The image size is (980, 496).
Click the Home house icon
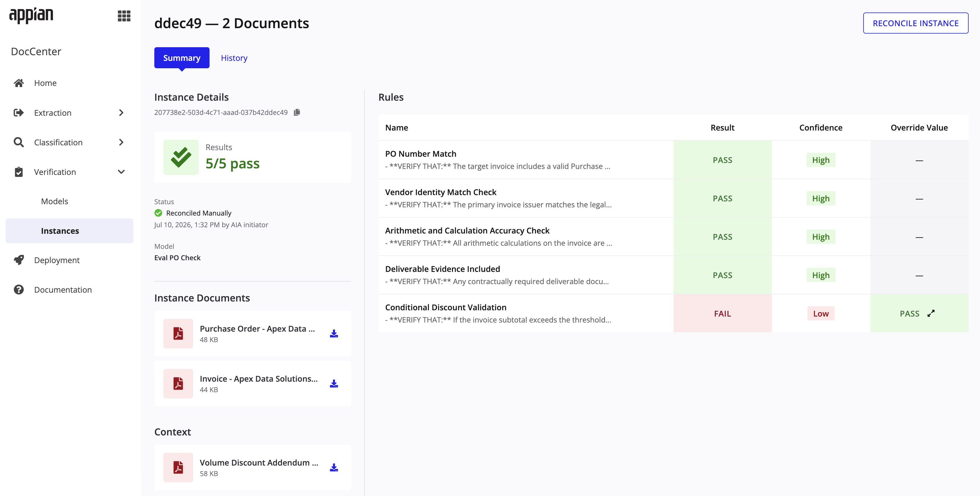coord(19,83)
